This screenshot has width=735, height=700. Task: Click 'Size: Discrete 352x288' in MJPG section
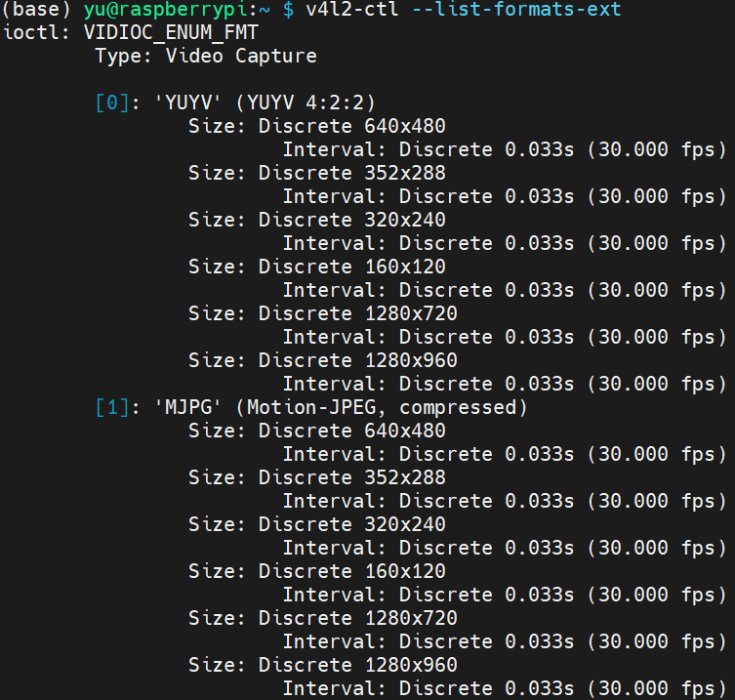click(x=317, y=477)
